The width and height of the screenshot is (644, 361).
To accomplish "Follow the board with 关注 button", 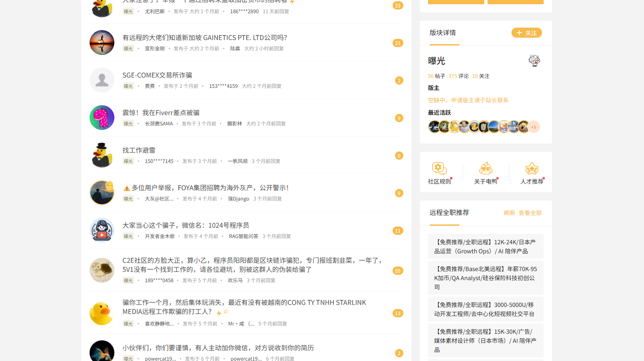I will (x=526, y=33).
